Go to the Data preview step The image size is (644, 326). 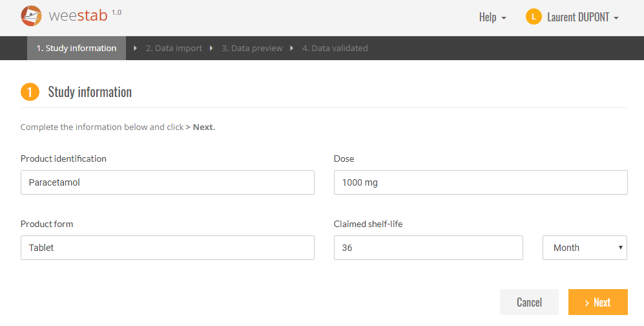(252, 48)
